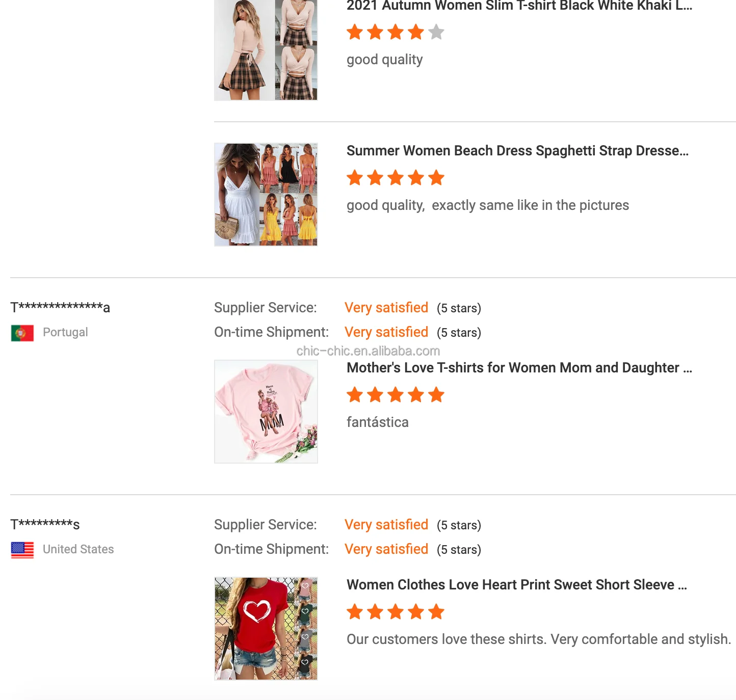Viewport: 736px width, 700px height.
Task: Open Summer Women Beach Dress product link
Action: coord(517,151)
